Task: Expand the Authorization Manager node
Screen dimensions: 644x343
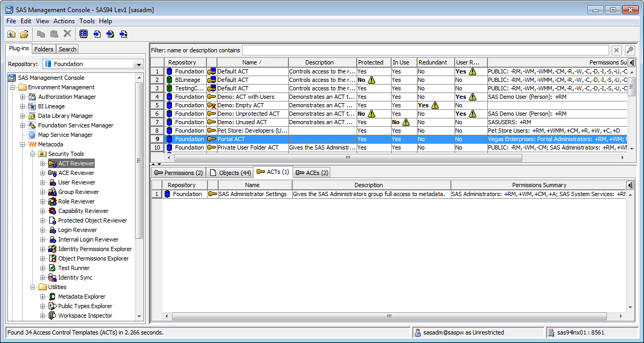Action: [x=23, y=97]
